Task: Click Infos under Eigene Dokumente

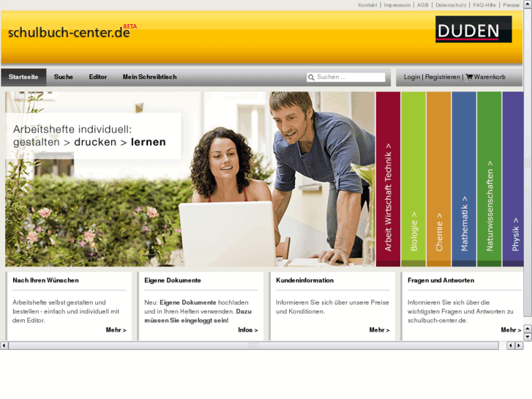Action: pos(248,330)
